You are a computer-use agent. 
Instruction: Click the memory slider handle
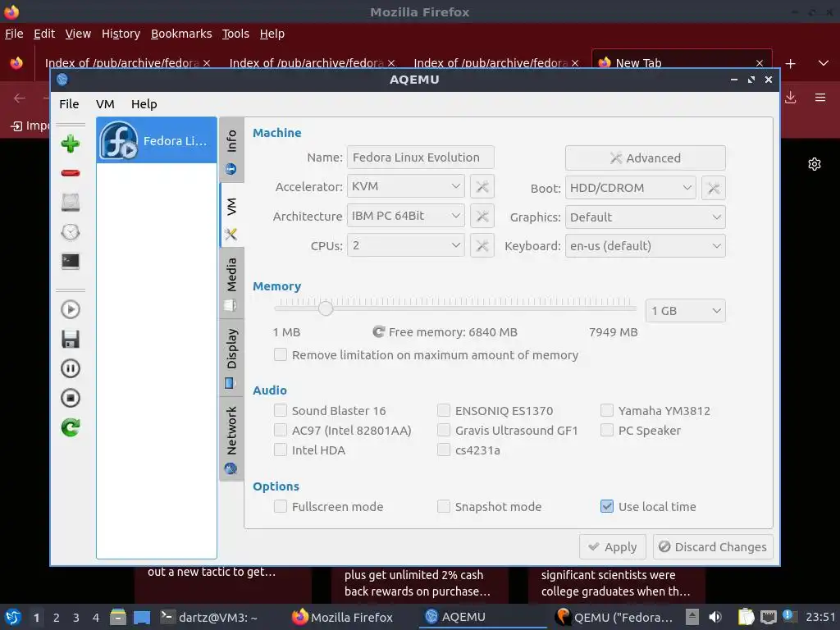coord(326,308)
